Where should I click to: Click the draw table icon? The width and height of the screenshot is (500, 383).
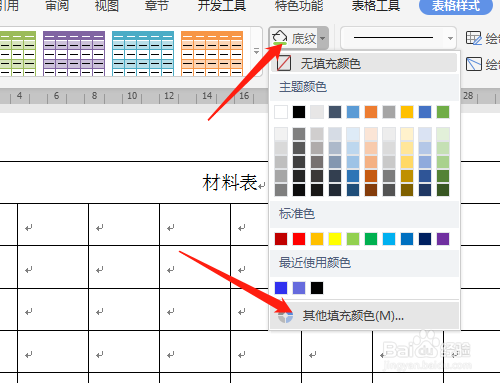click(474, 38)
